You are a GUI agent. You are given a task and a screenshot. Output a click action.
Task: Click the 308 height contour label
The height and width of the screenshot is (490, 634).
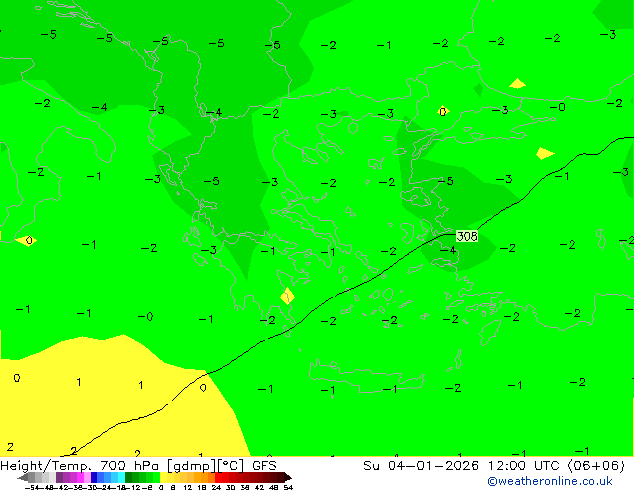467,236
